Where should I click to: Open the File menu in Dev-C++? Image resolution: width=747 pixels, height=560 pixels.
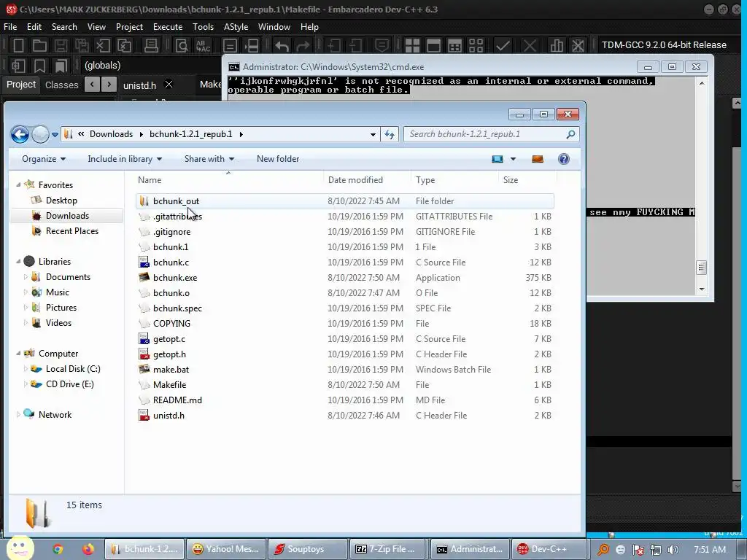(10, 27)
